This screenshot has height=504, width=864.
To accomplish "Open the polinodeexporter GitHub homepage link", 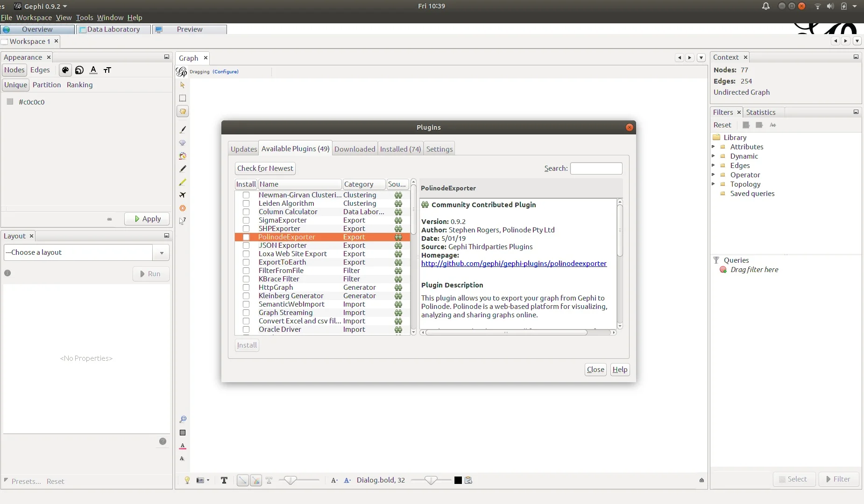I will pos(514,264).
